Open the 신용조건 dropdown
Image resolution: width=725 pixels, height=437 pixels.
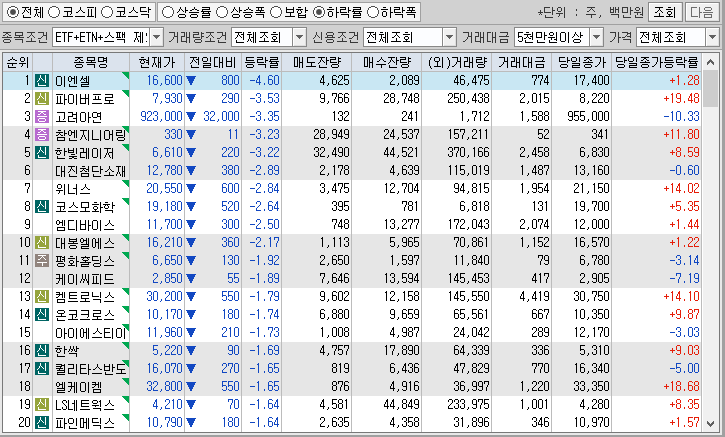(x=449, y=37)
